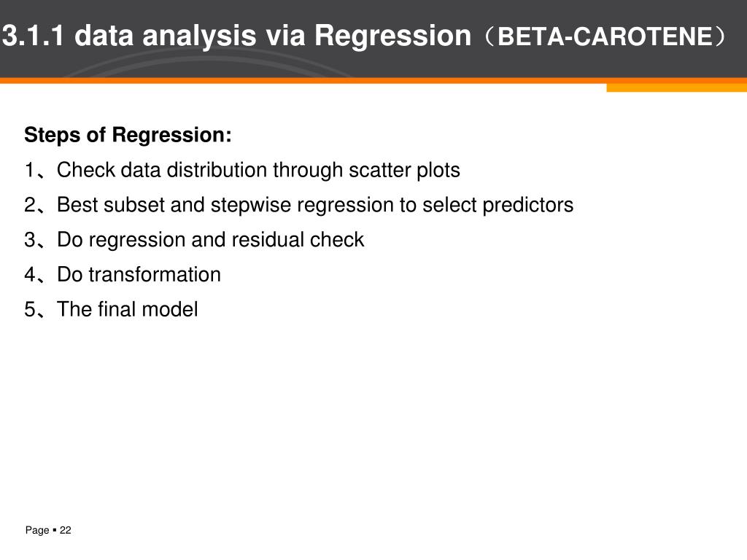Screen dimensions: 747x560
Task: Click the small square bullet beside 'Page'
Action: point(55,531)
